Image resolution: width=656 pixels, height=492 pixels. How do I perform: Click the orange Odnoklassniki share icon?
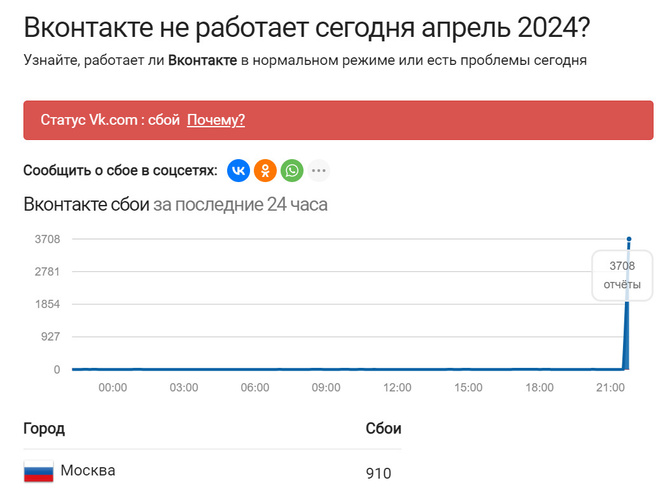coord(265,171)
